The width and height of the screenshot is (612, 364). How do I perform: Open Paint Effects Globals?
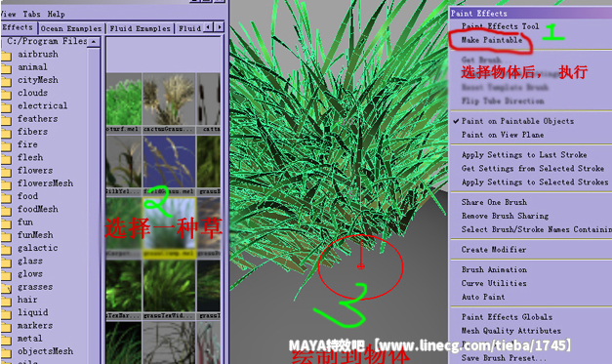(507, 317)
